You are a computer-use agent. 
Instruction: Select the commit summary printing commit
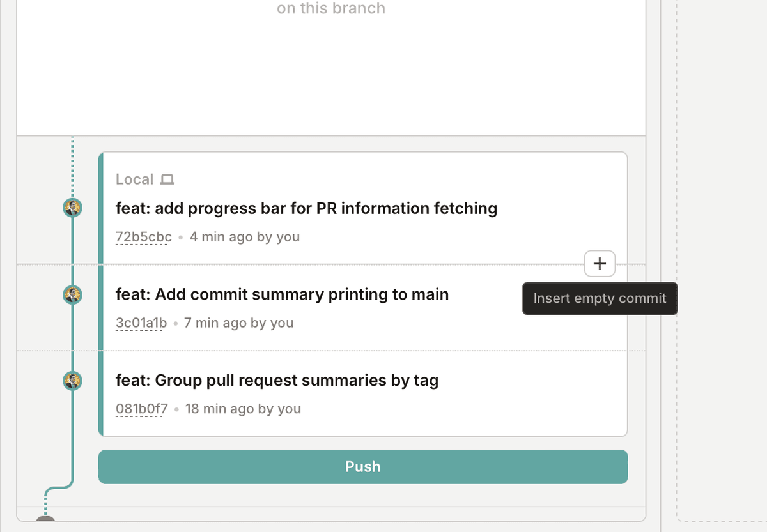[x=282, y=294]
